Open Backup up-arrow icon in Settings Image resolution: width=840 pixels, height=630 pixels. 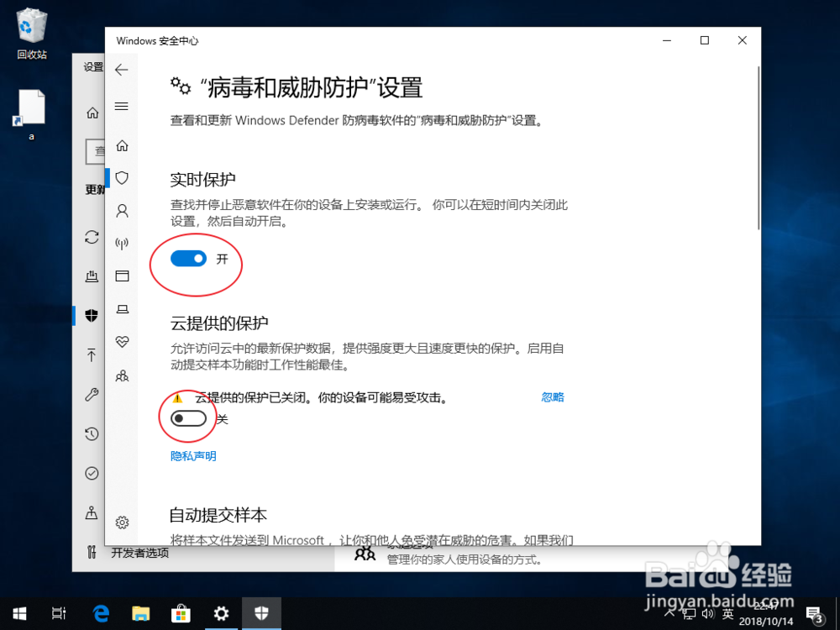(92, 354)
